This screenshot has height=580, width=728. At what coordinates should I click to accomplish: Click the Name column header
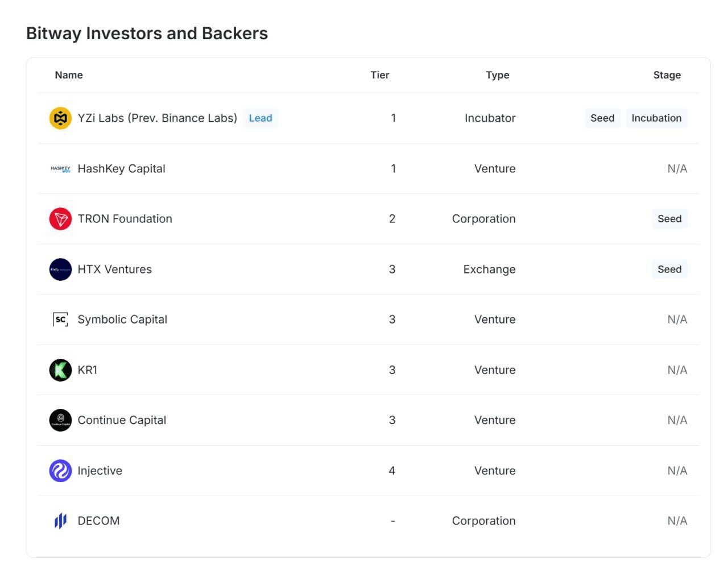coord(69,75)
